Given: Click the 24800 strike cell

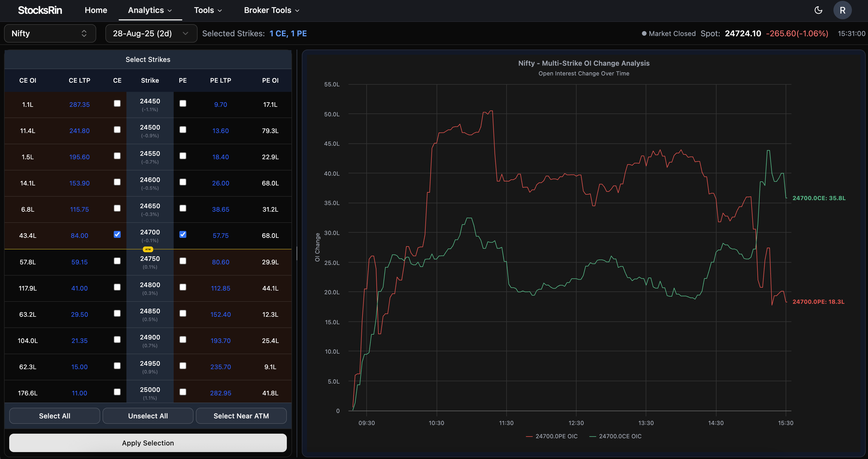Looking at the screenshot, I should [x=150, y=288].
